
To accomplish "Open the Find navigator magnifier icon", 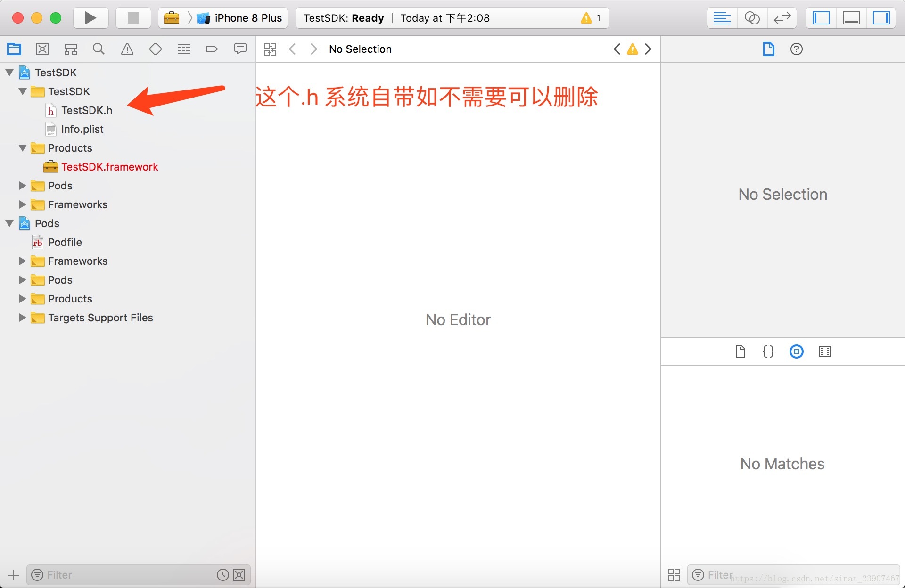I will [x=99, y=49].
